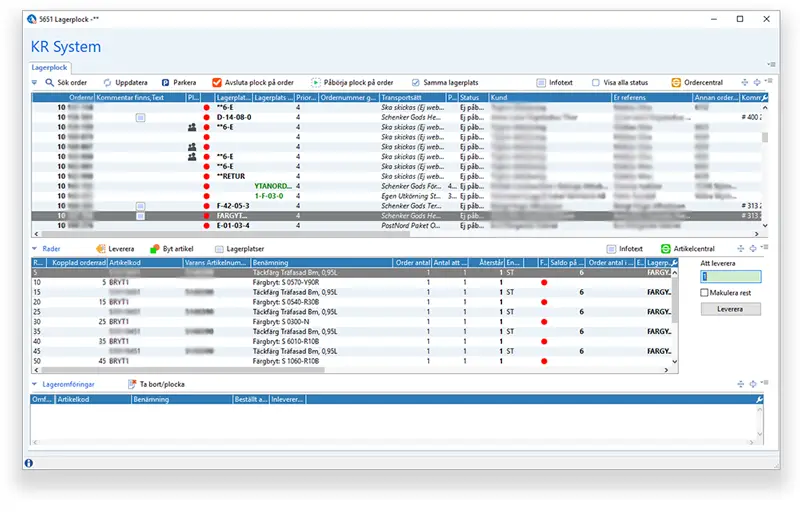Click Avsluta plock på order
This screenshot has height=512, width=800.
(x=253, y=83)
